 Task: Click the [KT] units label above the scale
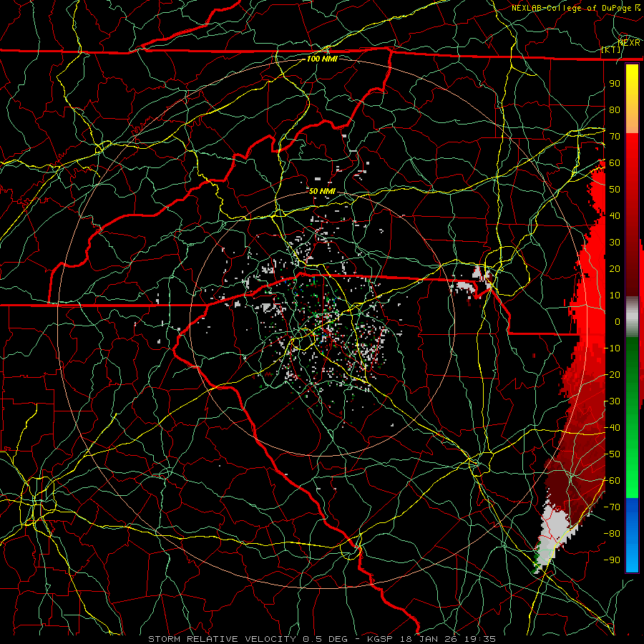point(611,49)
